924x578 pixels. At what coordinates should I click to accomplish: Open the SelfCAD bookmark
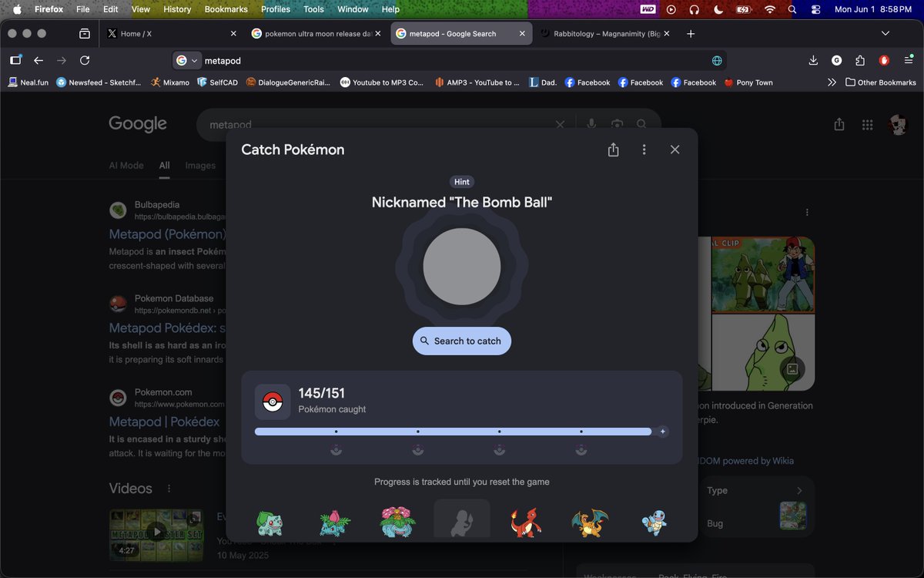[x=218, y=82]
